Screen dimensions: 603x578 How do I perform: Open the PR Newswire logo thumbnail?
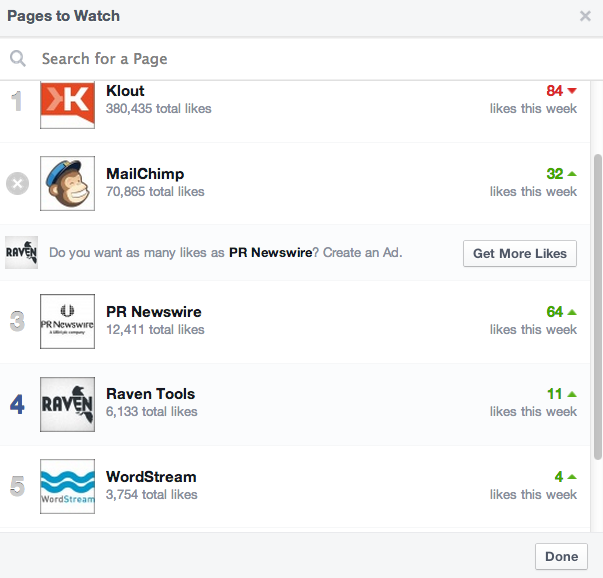click(67, 321)
